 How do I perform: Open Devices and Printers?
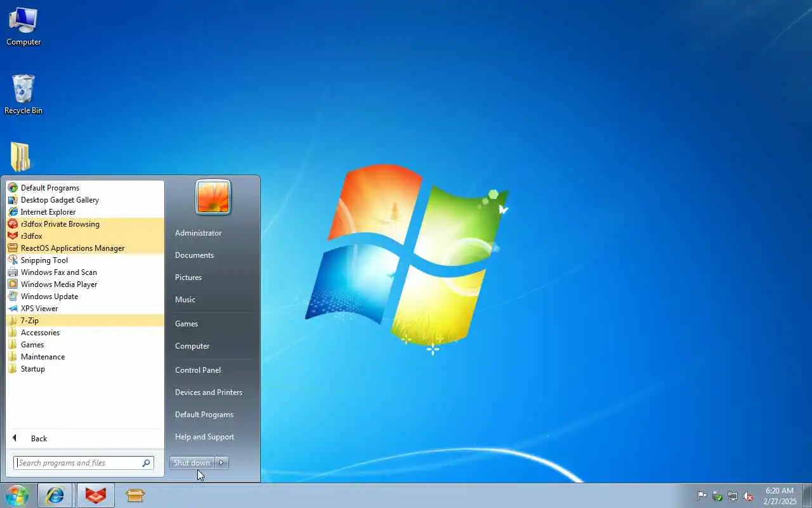pyautogui.click(x=209, y=392)
